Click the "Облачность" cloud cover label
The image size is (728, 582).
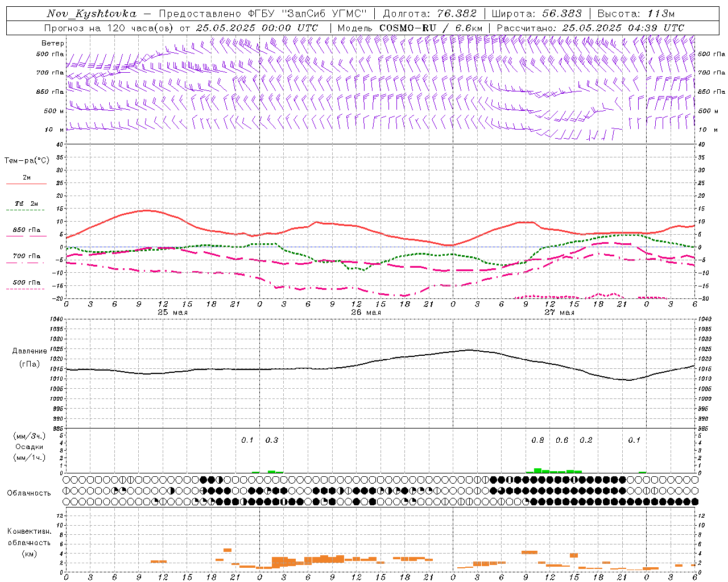point(29,493)
